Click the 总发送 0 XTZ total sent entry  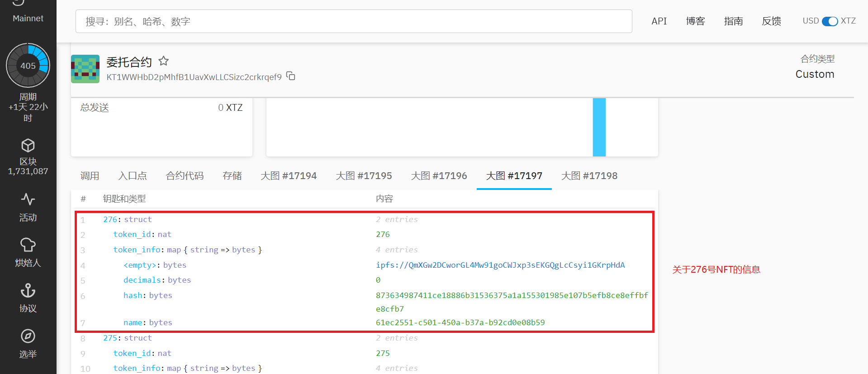coord(161,108)
